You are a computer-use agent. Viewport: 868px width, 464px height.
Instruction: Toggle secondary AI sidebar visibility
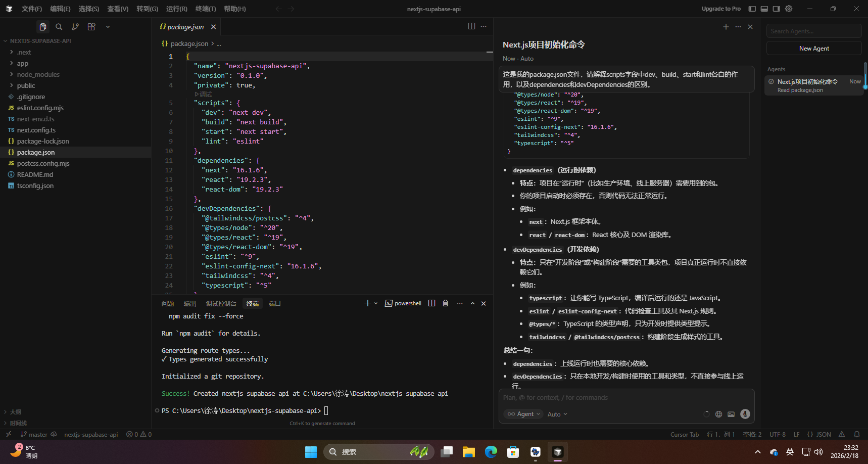click(777, 9)
